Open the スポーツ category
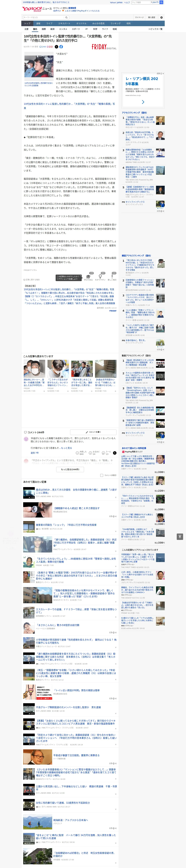 76,29
